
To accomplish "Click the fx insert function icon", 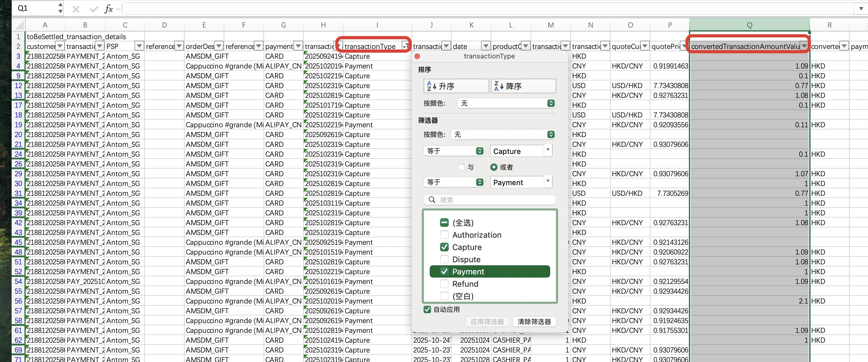I will (x=108, y=9).
